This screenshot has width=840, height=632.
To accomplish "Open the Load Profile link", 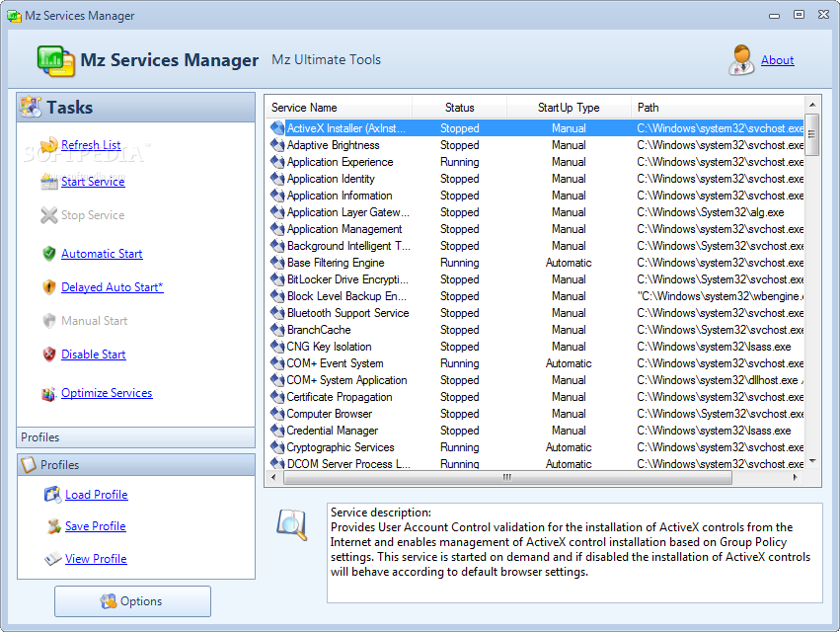I will pyautogui.click(x=97, y=495).
